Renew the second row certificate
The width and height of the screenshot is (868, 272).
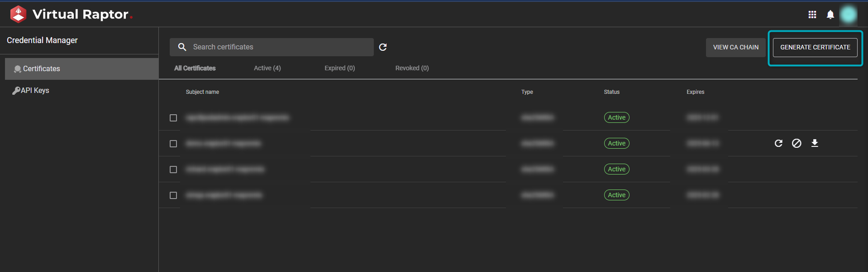[x=778, y=143]
